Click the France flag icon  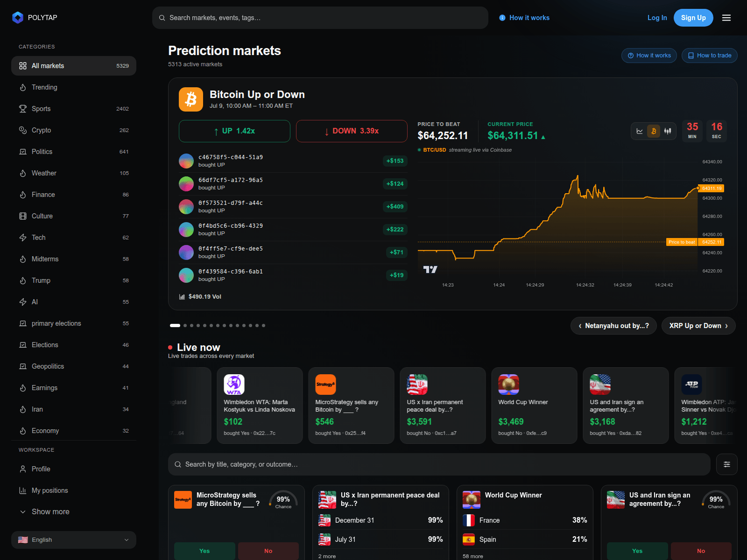pos(469,520)
